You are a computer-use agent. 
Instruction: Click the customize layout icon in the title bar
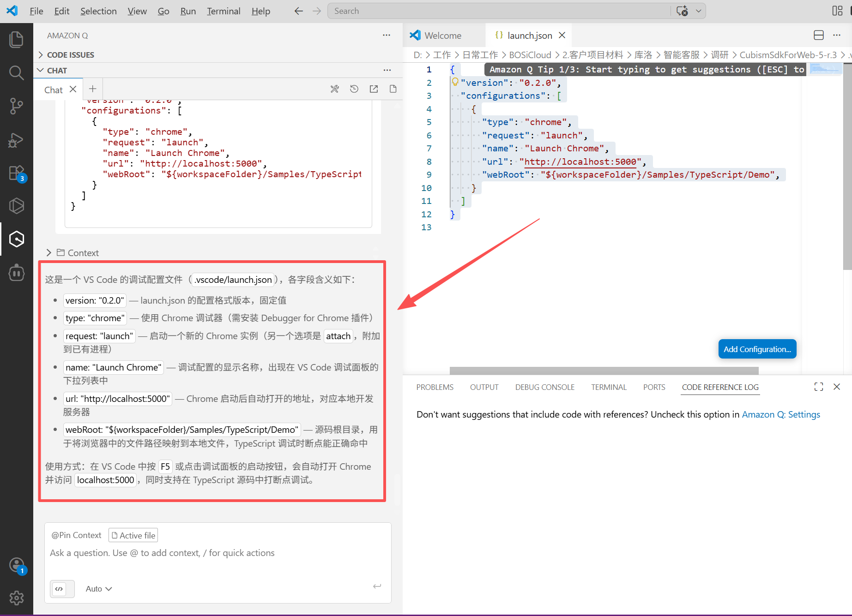837,11
